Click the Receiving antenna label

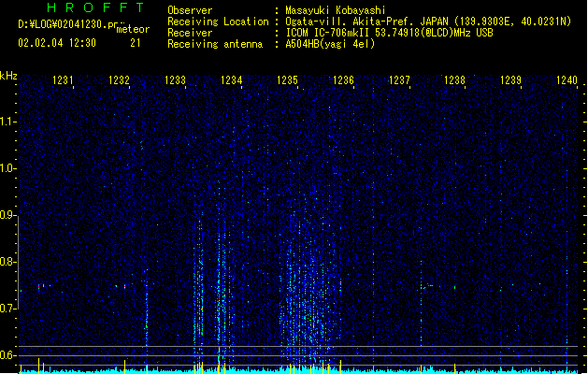(215, 44)
